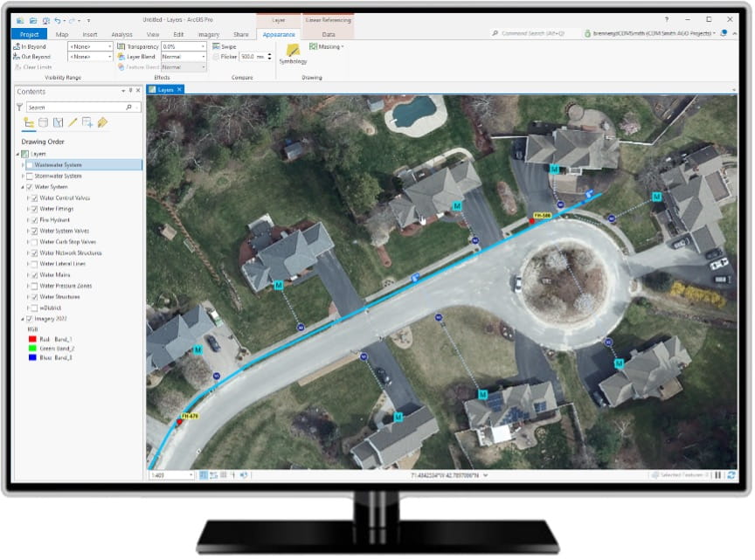Open the map scale dropdown
This screenshot has height=560, width=755.
coord(190,475)
